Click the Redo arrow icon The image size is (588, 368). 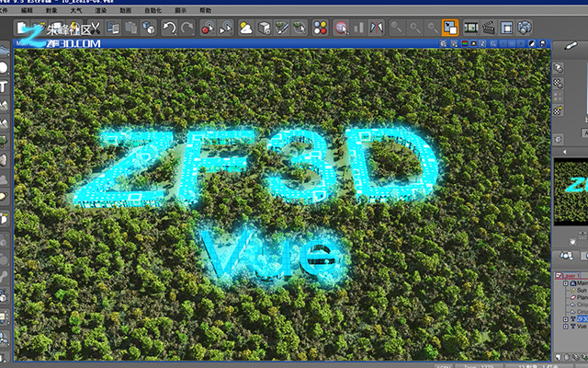click(x=187, y=28)
